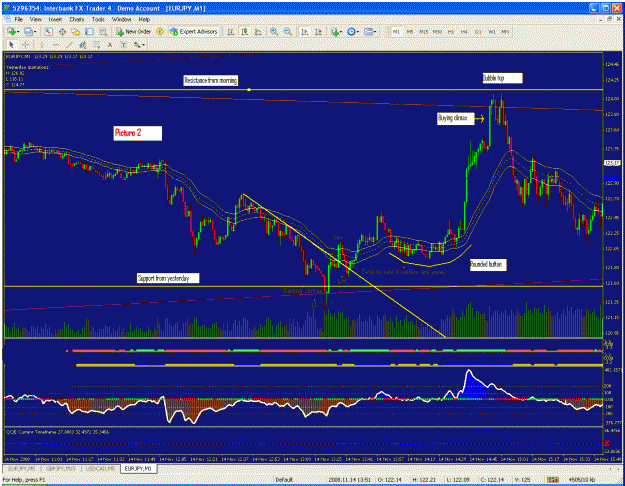
Task: Click the connection status bars icon
Action: click(x=552, y=480)
